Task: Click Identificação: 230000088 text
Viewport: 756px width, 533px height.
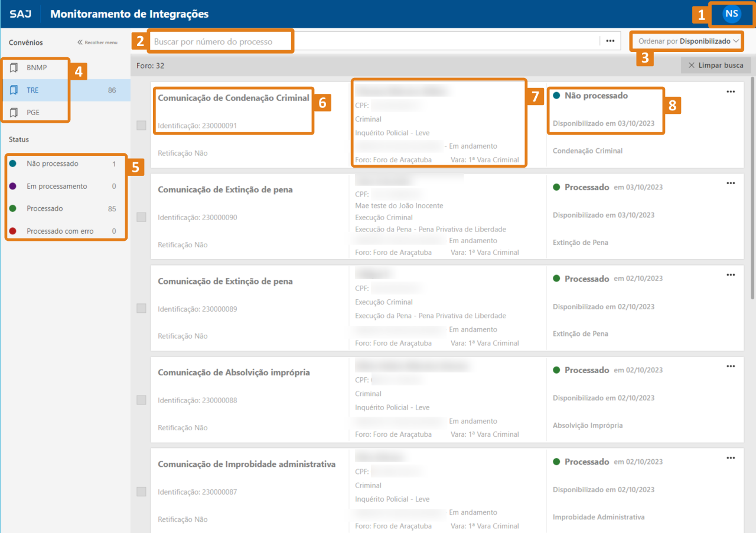Action: (x=197, y=400)
